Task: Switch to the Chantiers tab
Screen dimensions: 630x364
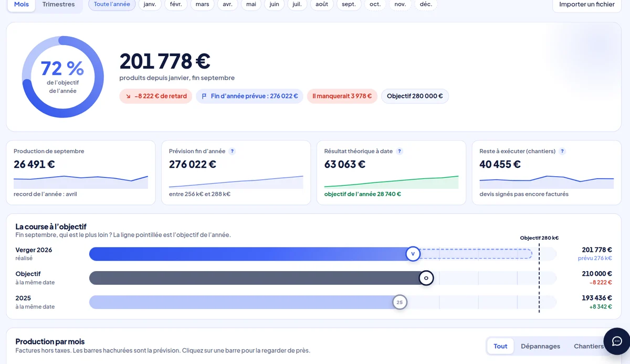Action: tap(589, 346)
